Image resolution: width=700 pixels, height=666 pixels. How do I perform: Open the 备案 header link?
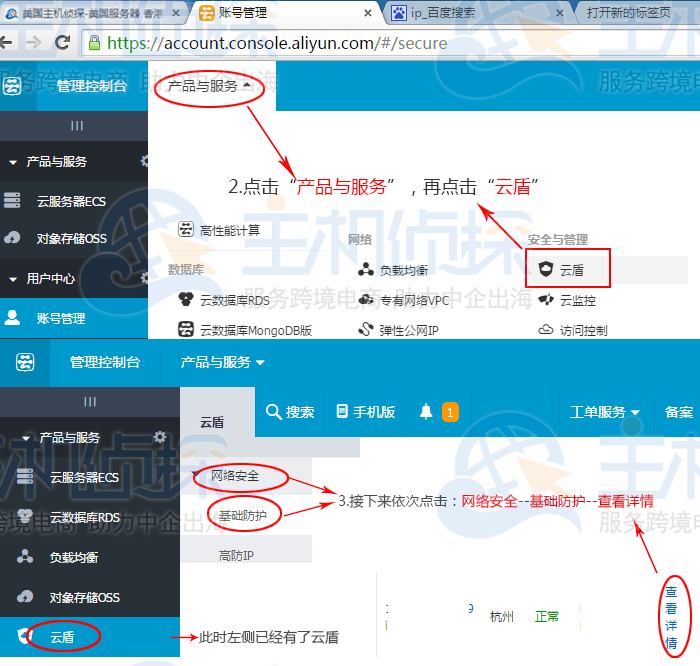(679, 412)
